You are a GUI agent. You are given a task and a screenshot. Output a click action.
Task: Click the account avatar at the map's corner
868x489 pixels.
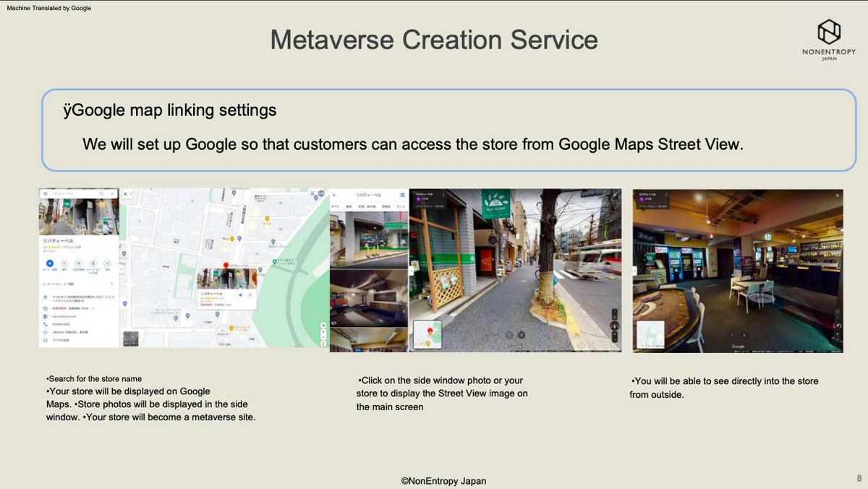(x=321, y=193)
